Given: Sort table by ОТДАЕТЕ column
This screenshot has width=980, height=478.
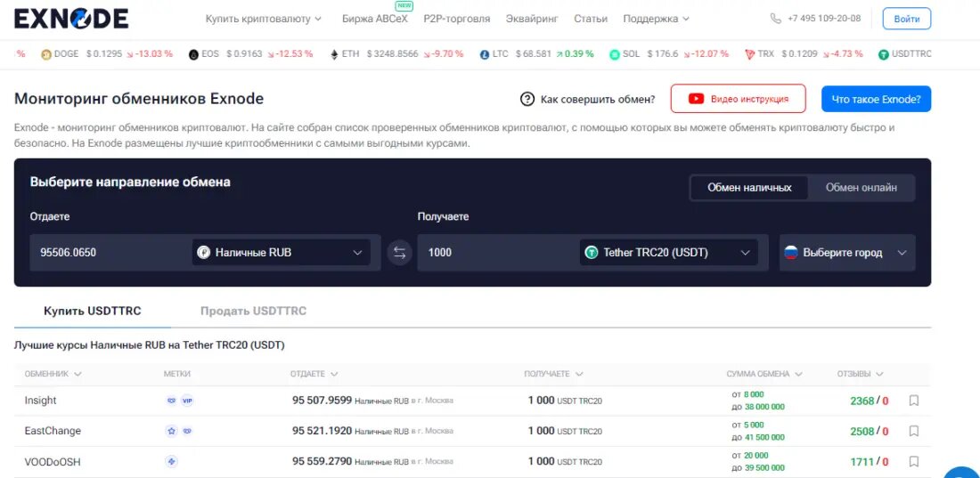Looking at the screenshot, I should (314, 374).
